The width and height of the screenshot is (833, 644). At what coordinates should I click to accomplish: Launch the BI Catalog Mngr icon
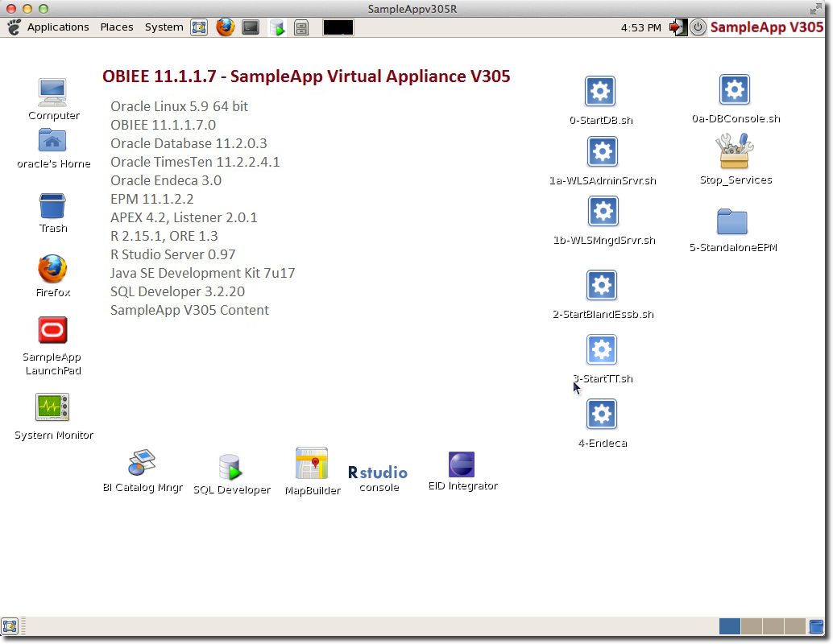coord(142,464)
